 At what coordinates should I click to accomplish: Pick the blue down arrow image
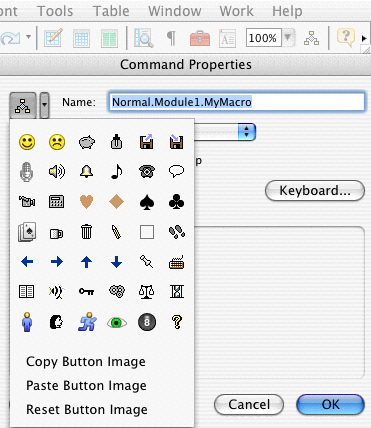116,262
